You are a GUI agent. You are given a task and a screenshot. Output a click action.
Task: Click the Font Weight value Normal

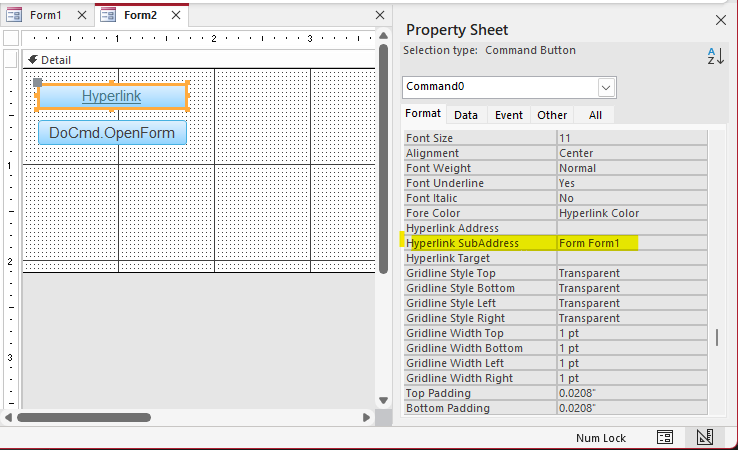pyautogui.click(x=632, y=168)
